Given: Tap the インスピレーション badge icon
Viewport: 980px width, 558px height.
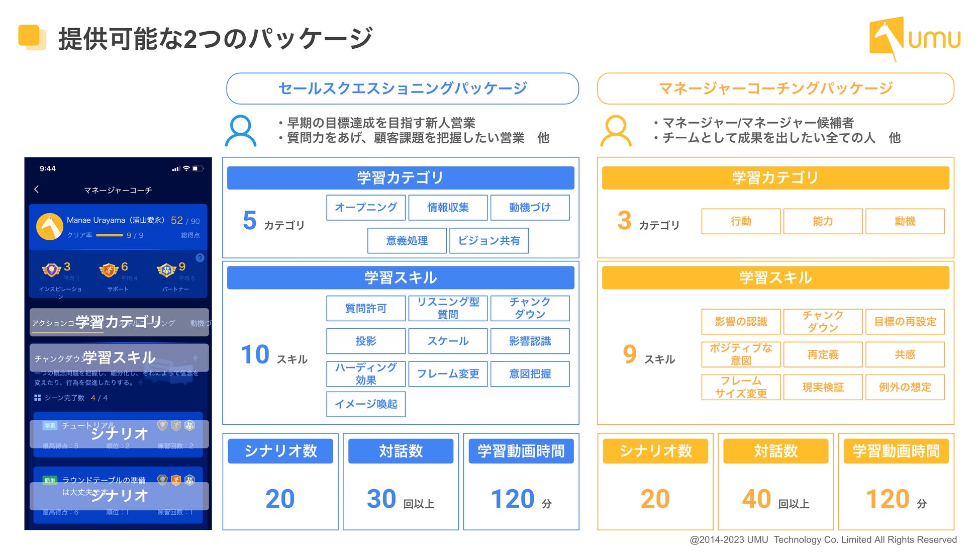Looking at the screenshot, I should click(x=51, y=270).
